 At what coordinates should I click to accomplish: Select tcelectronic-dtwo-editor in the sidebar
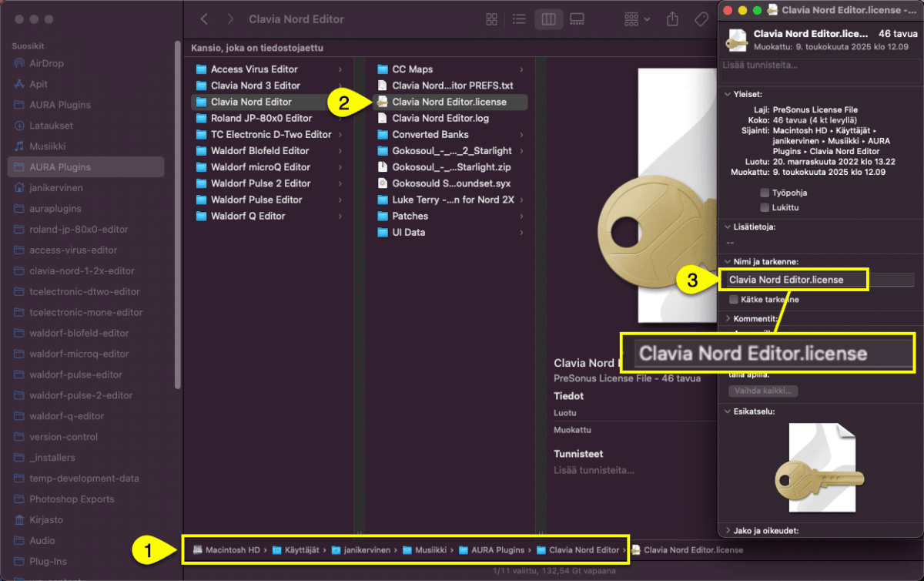(x=85, y=291)
